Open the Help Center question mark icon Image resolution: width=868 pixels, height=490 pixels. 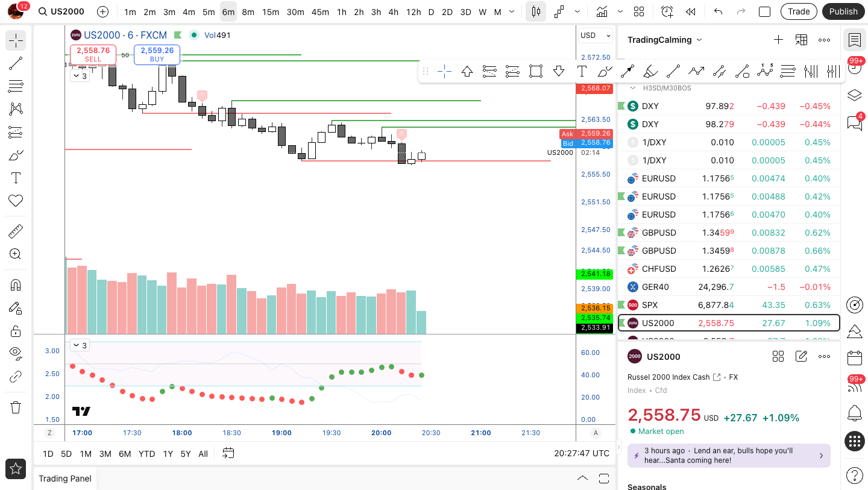click(x=854, y=476)
